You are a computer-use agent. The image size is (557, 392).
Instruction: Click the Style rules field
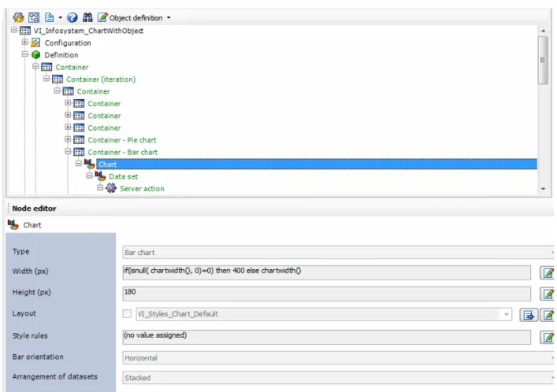326,337
